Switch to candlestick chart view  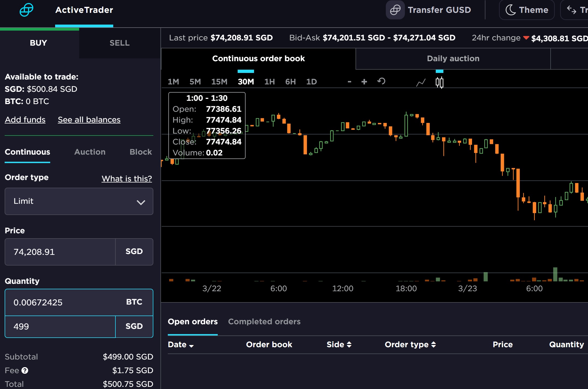(x=439, y=82)
